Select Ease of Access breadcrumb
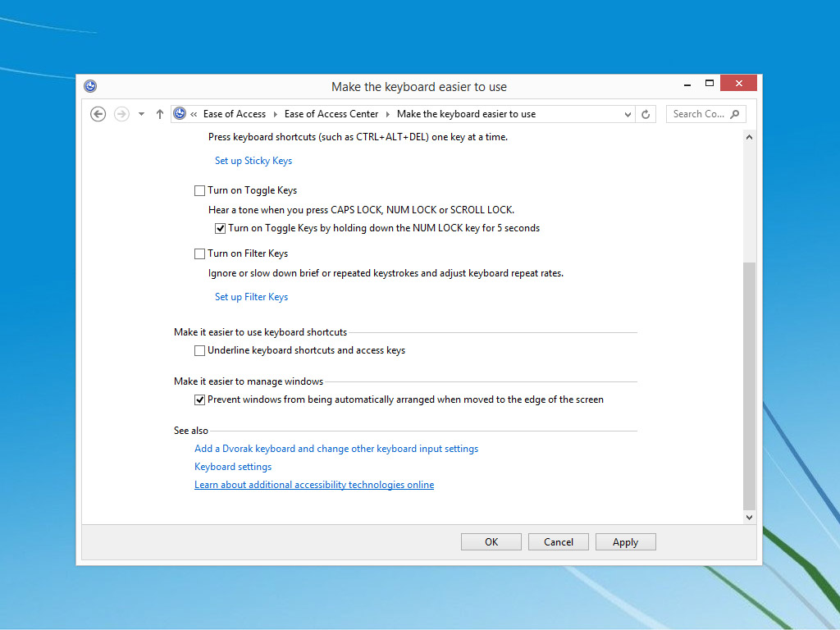 (235, 114)
